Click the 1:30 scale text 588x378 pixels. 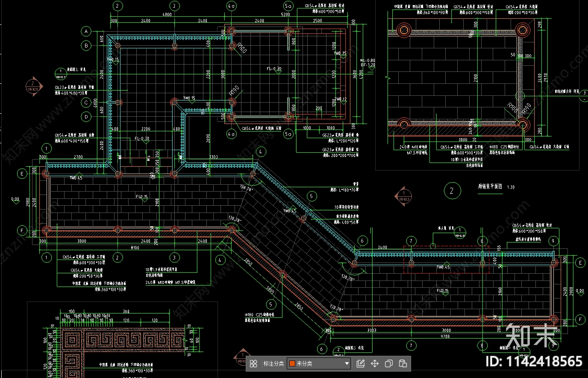(x=511, y=187)
